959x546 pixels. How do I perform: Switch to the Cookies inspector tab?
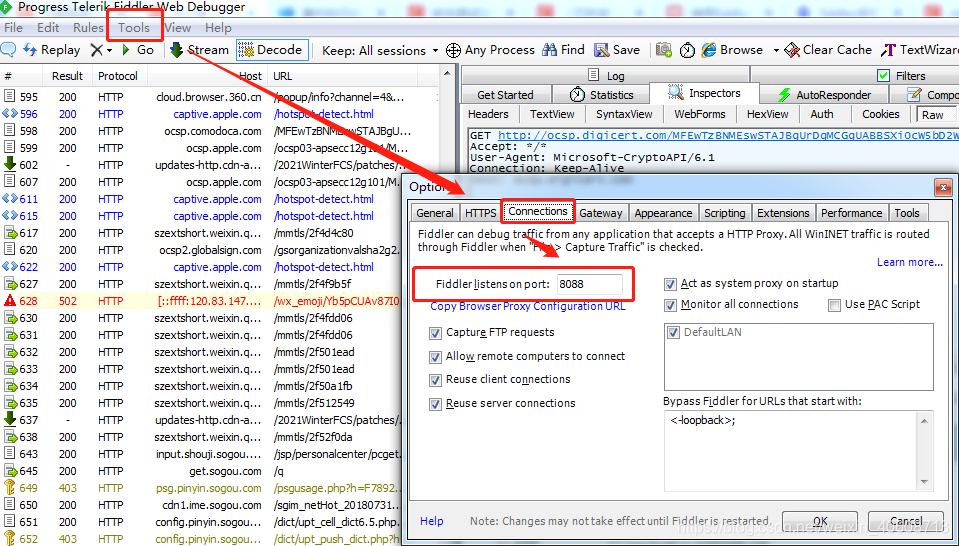(x=881, y=114)
